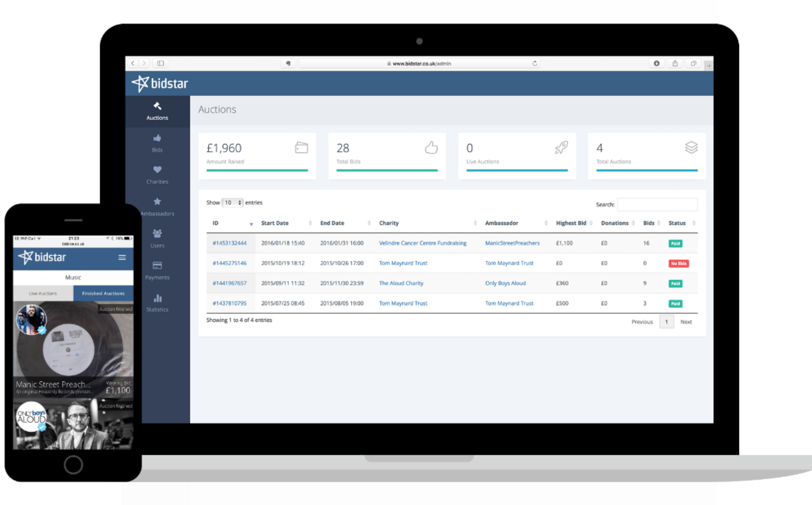The width and height of the screenshot is (812, 505).
Task: Open Payments card icon in sidebar
Action: pos(157,270)
